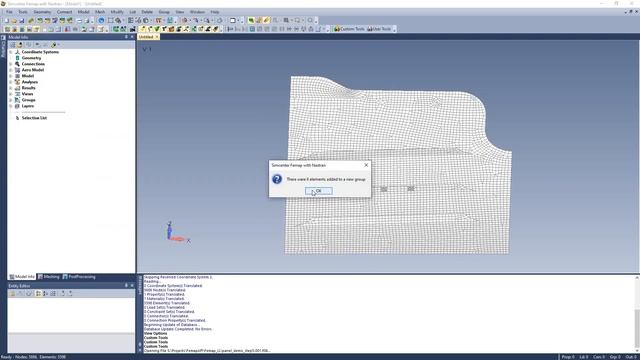This screenshot has height=360, width=640.
Task: Expand the Analyses tree node
Action: pyautogui.click(x=11, y=82)
